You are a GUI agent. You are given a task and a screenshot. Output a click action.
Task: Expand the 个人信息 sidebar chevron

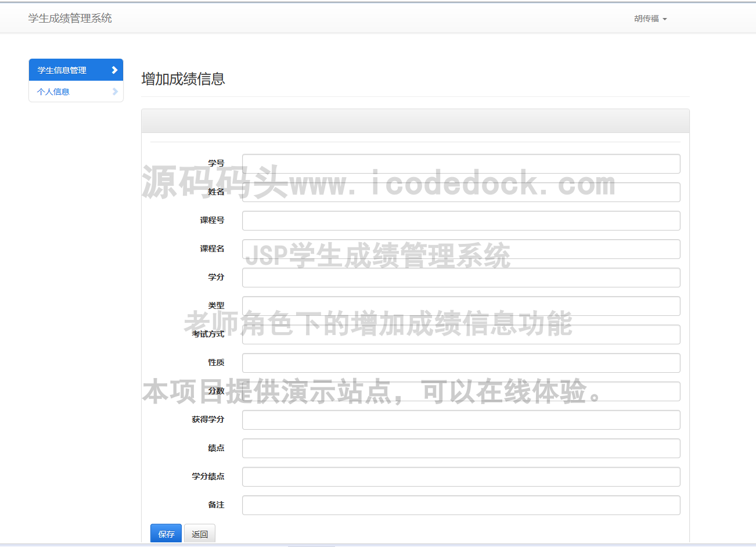[x=114, y=91]
